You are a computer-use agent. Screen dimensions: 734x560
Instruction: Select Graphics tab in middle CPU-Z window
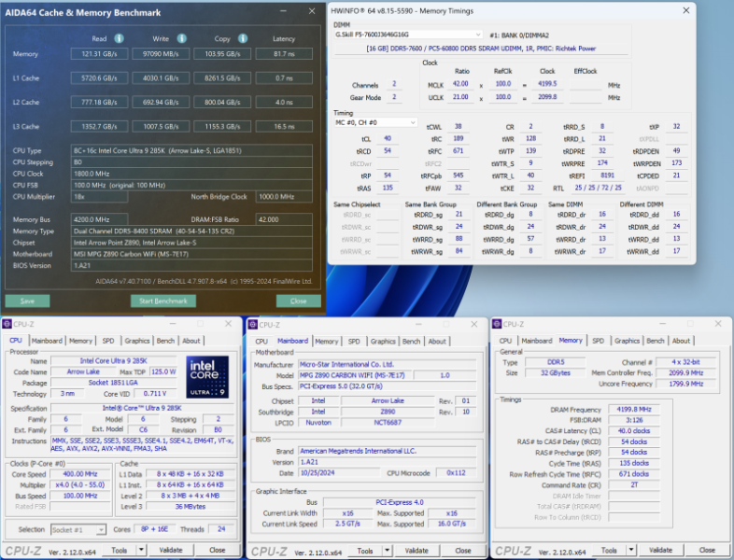tap(383, 341)
